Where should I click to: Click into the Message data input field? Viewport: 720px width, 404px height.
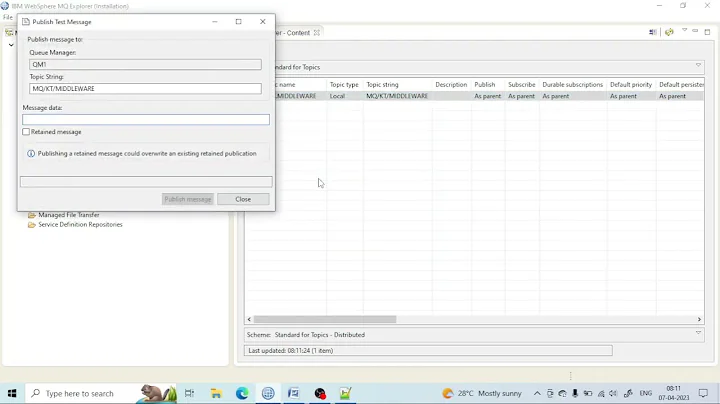[146, 120]
